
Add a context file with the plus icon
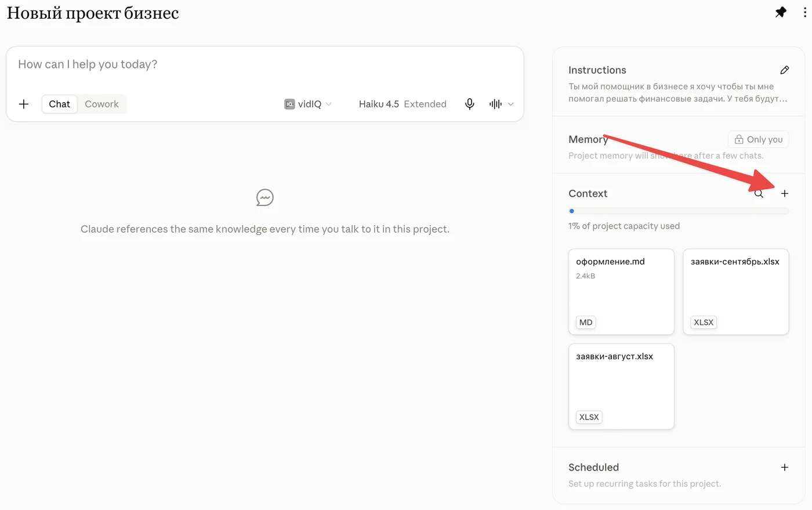[x=784, y=194]
